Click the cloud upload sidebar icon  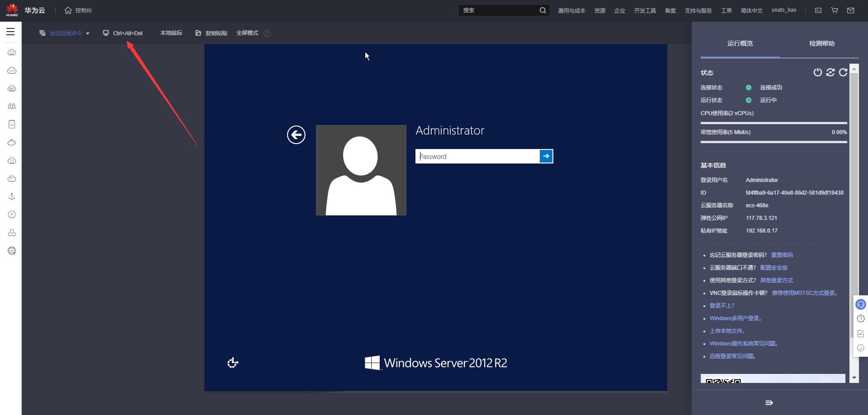pyautogui.click(x=12, y=160)
